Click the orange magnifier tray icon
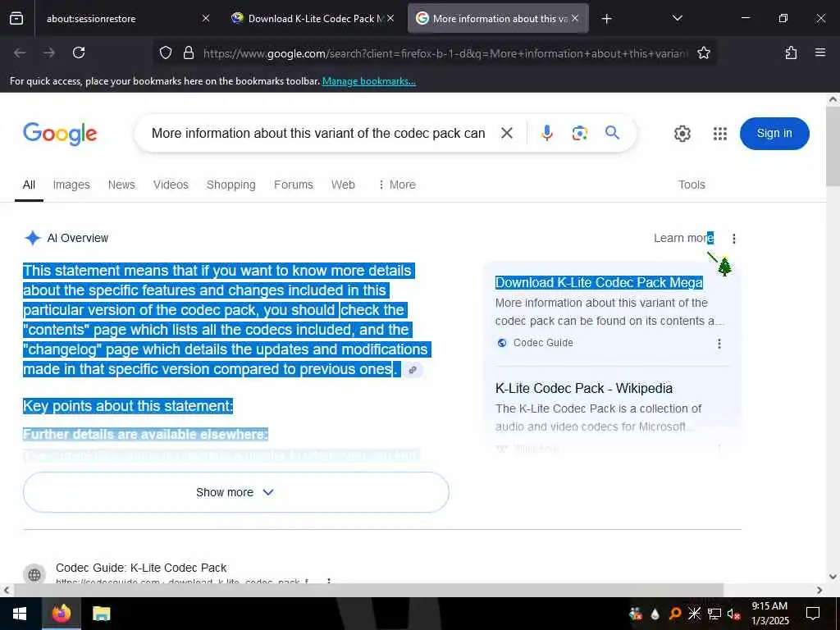This screenshot has width=840, height=630. coord(674,614)
